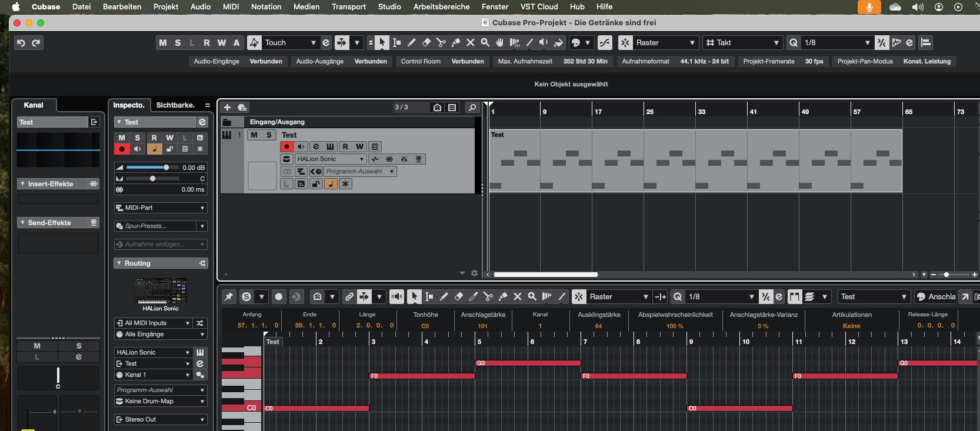Toggle the Snap raster icon in main toolbar

click(x=625, y=42)
